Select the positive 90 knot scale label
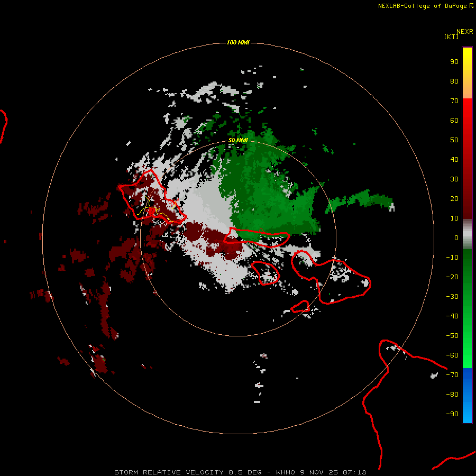Viewport: 476px width, 476px height. (x=454, y=62)
